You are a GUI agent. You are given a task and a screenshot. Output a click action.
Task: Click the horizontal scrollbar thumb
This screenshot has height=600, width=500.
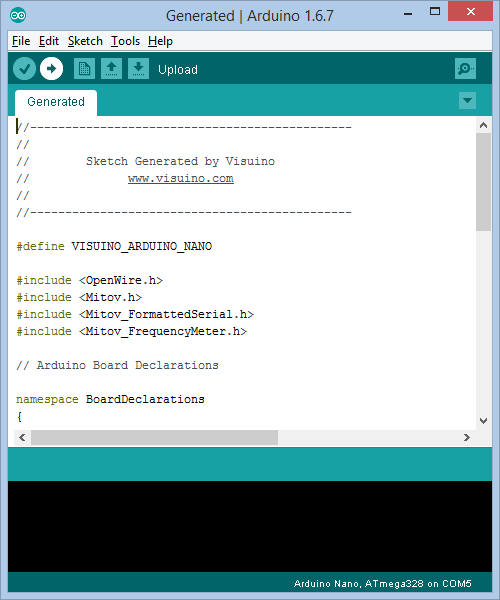point(155,437)
